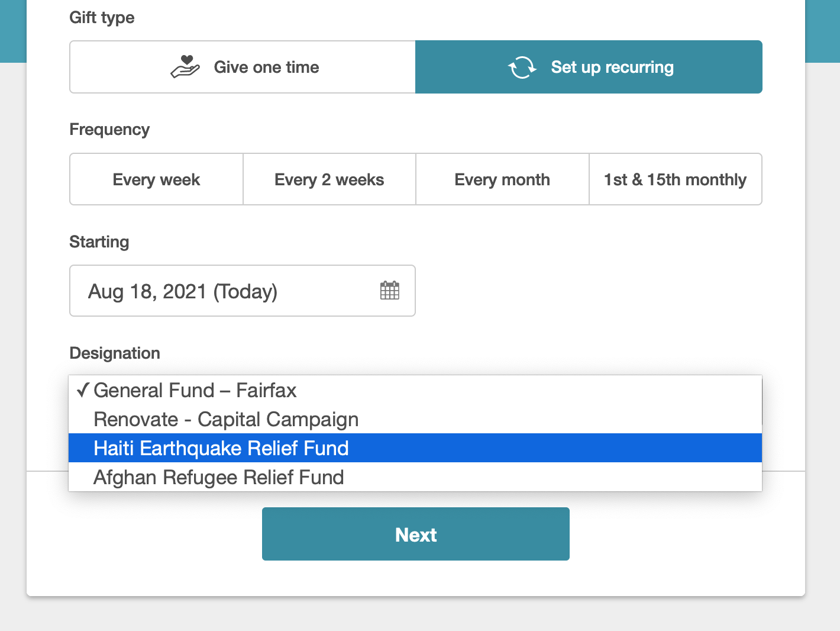Set frequency to Every 2 weeks

[x=329, y=179]
